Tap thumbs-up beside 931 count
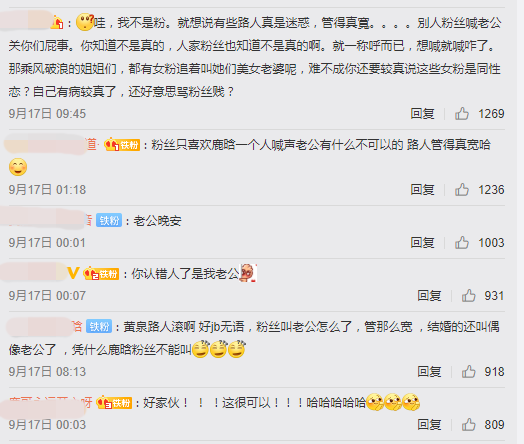The image size is (524, 444). click(469, 296)
